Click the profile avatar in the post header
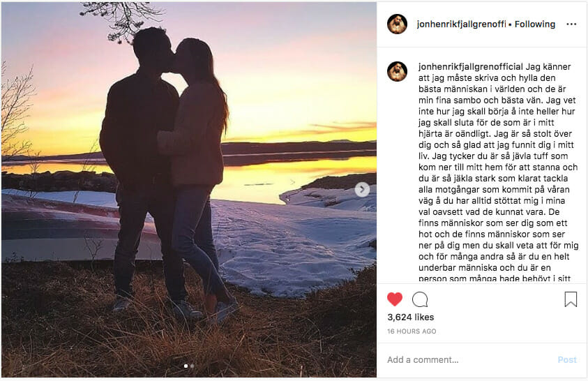Screen dimensions: 588x381 pos(397,24)
